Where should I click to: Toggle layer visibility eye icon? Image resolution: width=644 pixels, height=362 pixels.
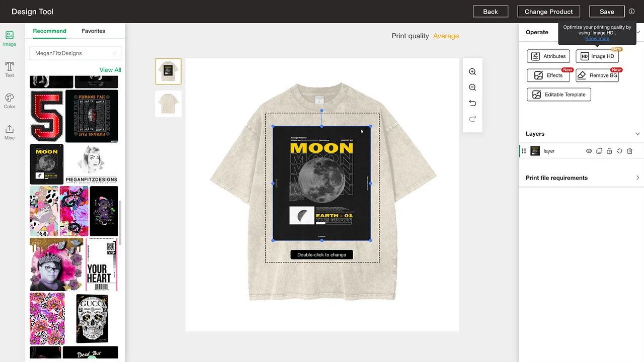[589, 151]
